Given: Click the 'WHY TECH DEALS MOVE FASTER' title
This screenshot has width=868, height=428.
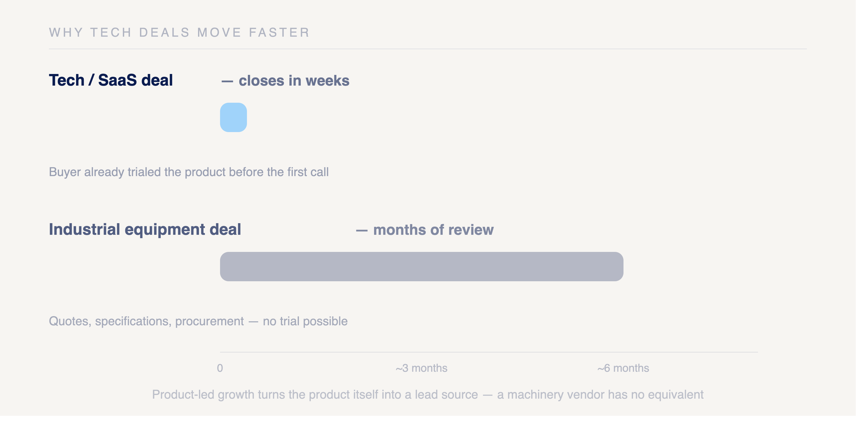Looking at the screenshot, I should (179, 32).
